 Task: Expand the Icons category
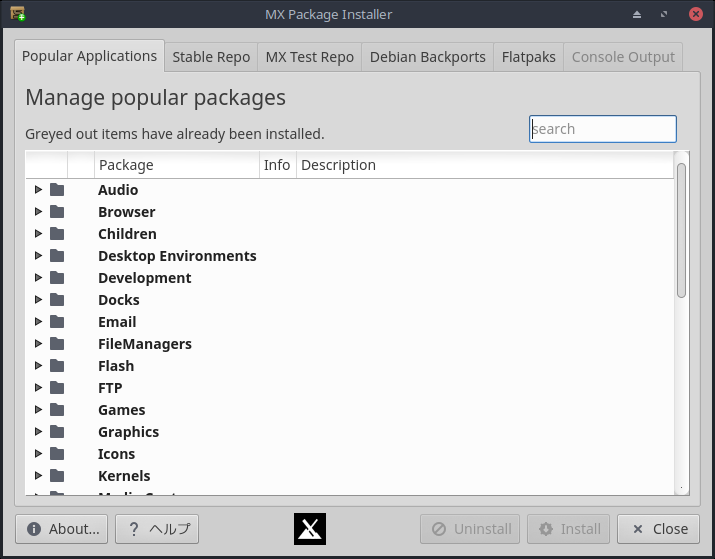(38, 454)
